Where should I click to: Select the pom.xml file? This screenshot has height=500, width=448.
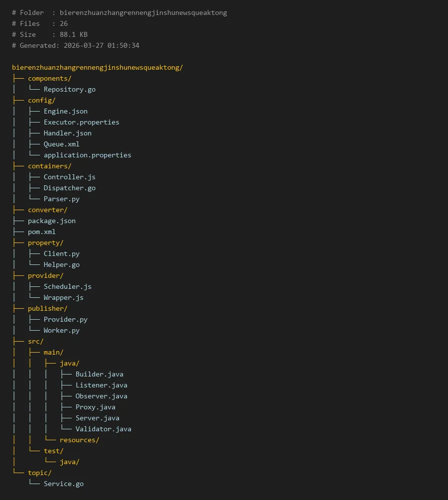(x=41, y=232)
